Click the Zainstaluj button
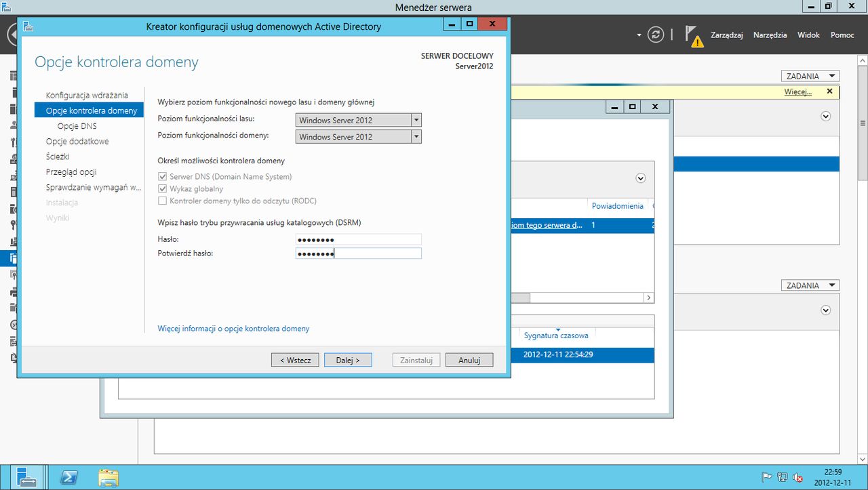Screen dimensions: 868x490 [x=416, y=361]
